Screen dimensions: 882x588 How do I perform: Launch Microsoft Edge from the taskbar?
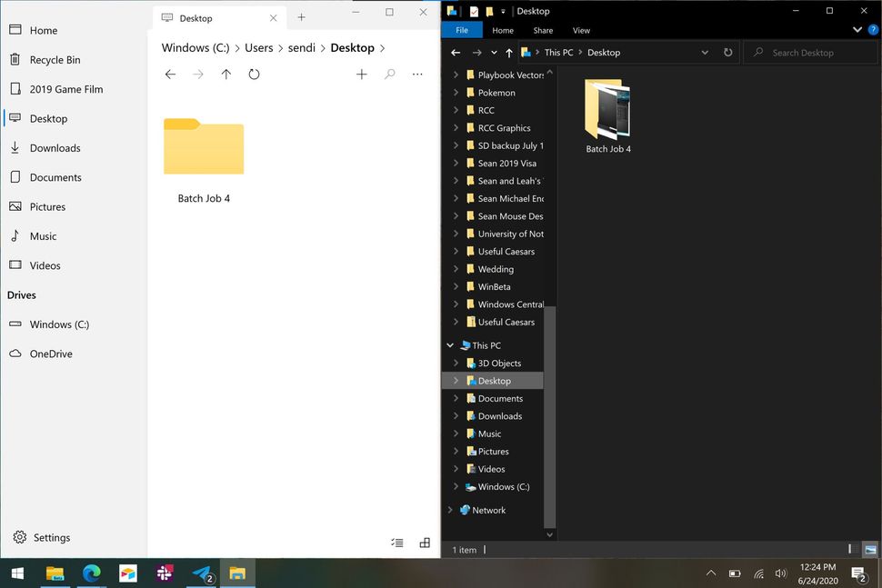coord(91,573)
